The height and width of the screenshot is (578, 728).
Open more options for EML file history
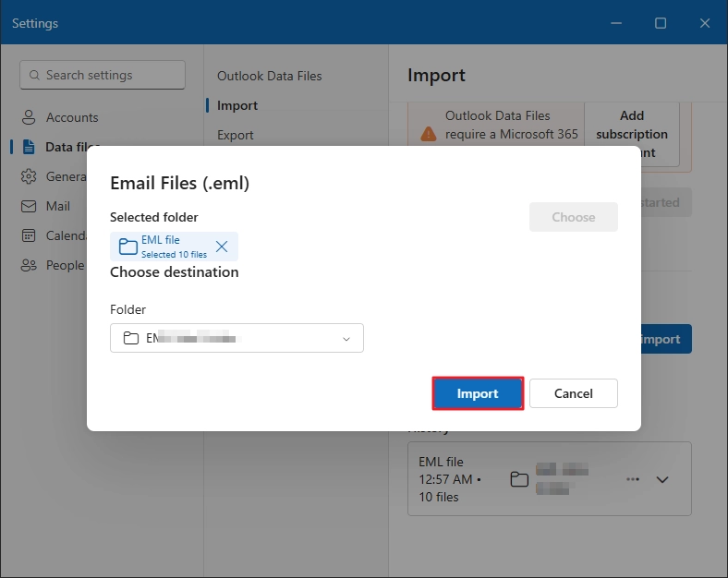point(633,479)
